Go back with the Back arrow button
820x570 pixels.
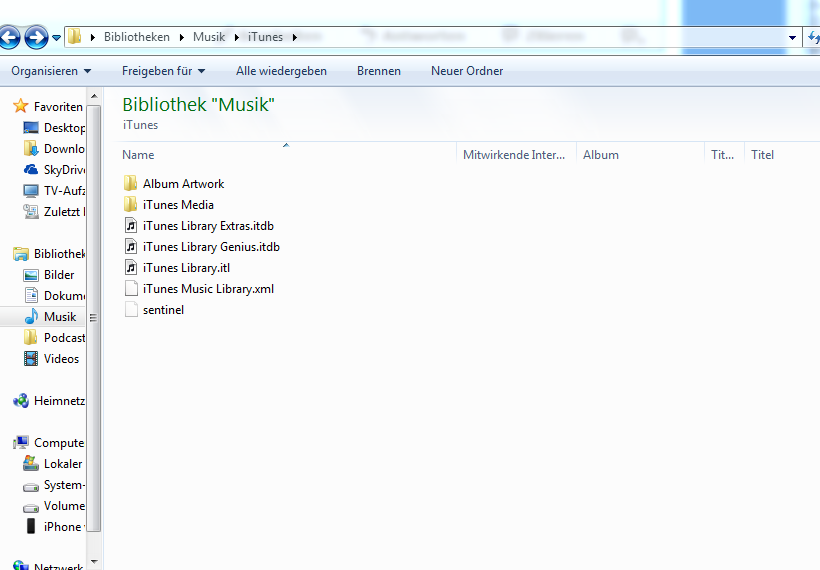point(9,37)
